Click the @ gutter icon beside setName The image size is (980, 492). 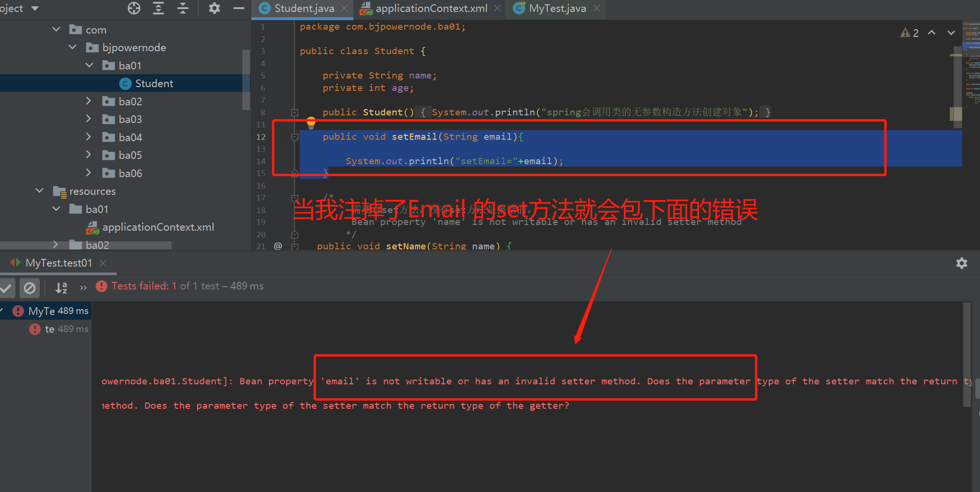(278, 246)
